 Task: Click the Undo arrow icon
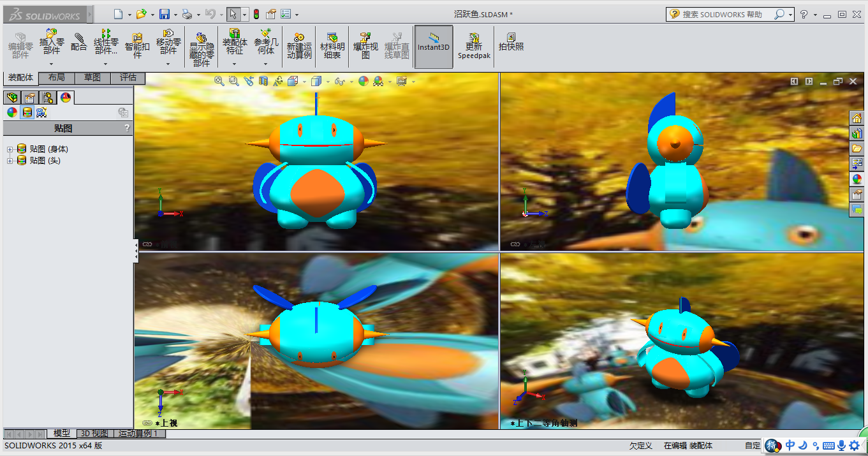pyautogui.click(x=210, y=14)
